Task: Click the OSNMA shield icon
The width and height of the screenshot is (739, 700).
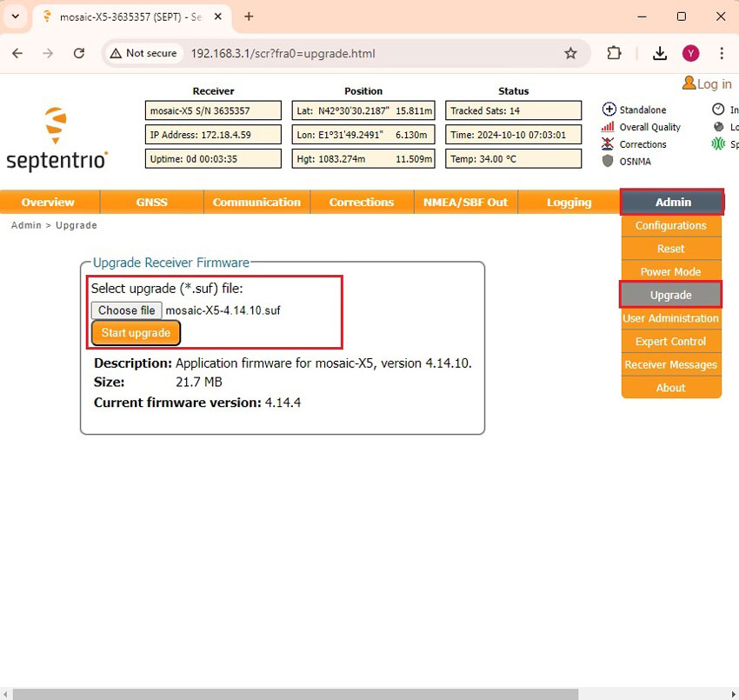Action: pyautogui.click(x=609, y=161)
